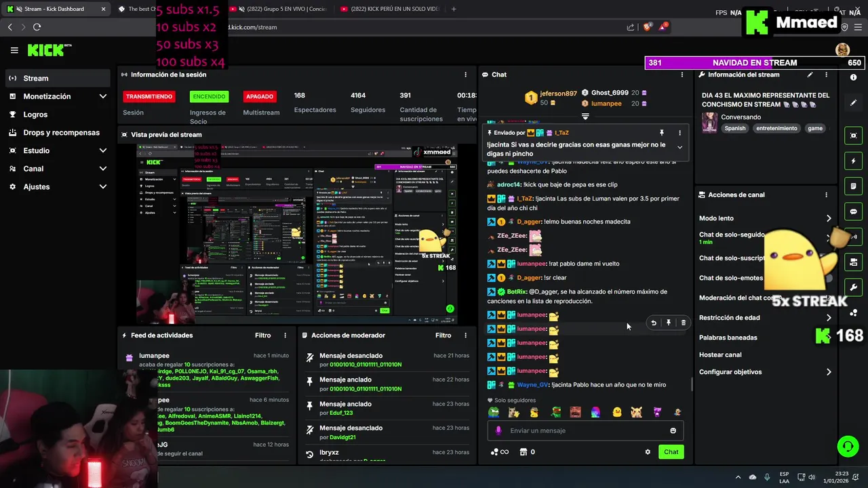Click the Spanish language tag

point(734,128)
